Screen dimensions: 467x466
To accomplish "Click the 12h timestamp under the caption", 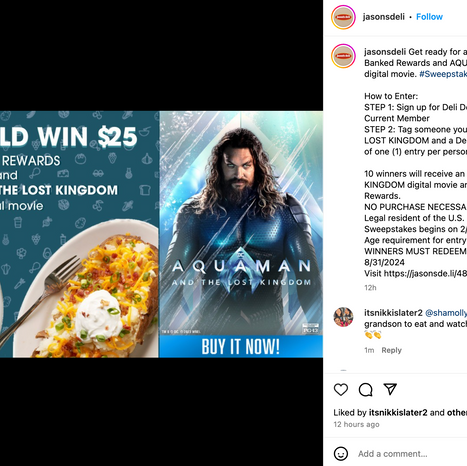I will (x=370, y=288).
